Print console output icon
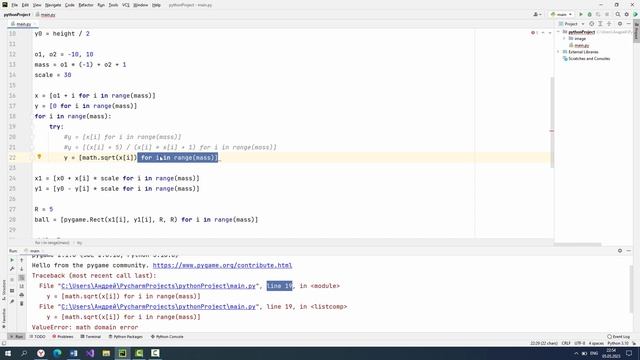 [22, 295]
